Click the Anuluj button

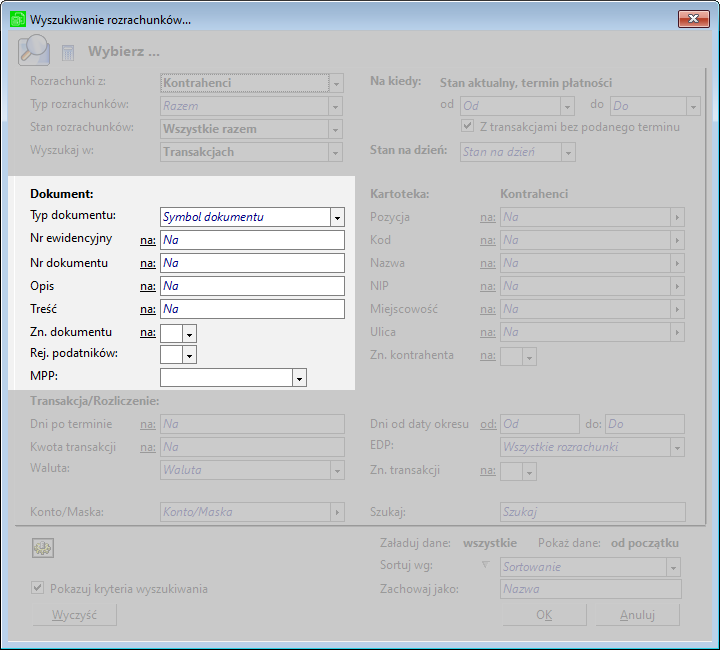point(637,615)
